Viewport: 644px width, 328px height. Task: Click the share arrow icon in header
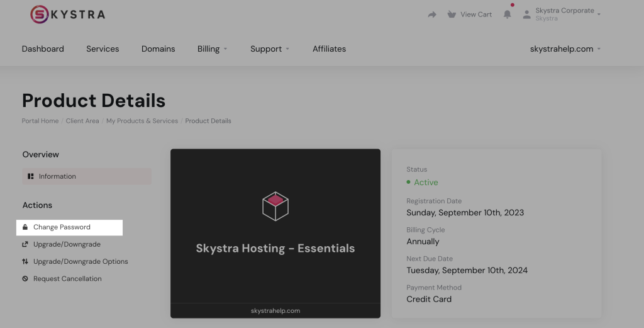[x=432, y=14]
